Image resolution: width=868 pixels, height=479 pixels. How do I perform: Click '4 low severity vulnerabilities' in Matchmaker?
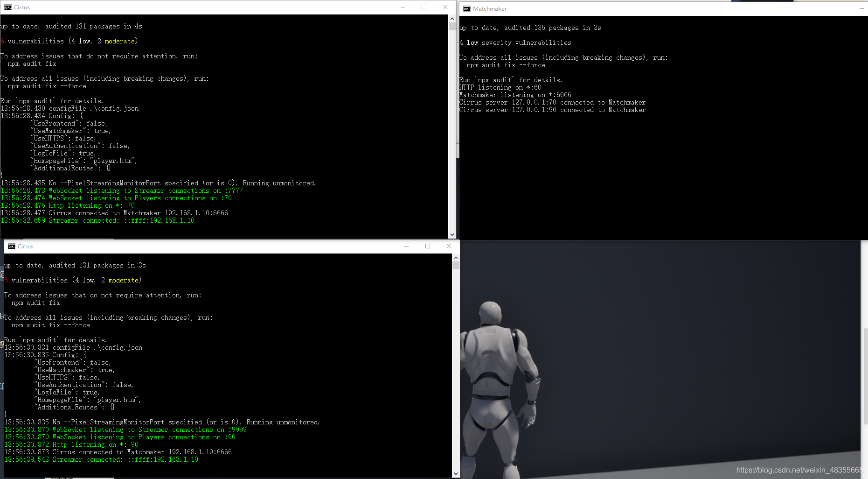pyautogui.click(x=515, y=42)
